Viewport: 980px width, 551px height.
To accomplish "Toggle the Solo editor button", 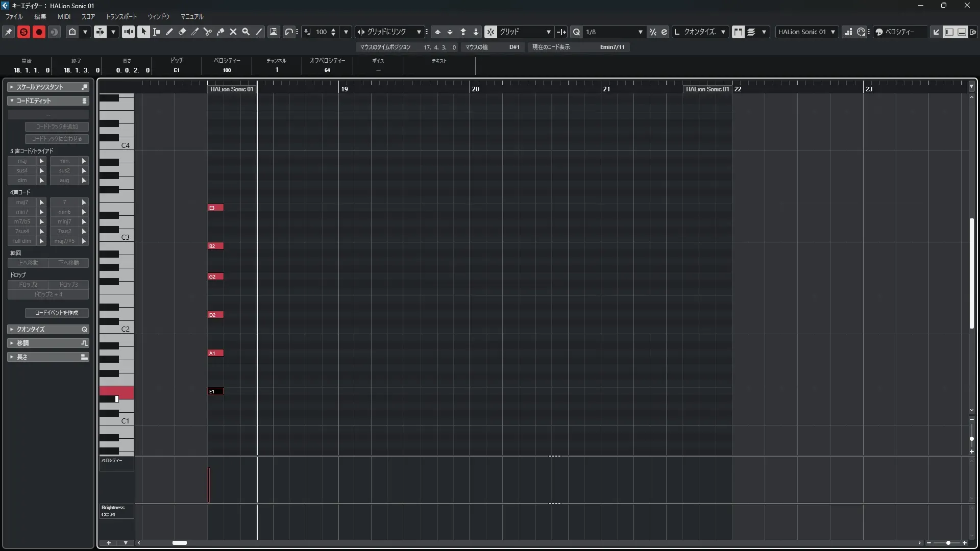I will [23, 32].
